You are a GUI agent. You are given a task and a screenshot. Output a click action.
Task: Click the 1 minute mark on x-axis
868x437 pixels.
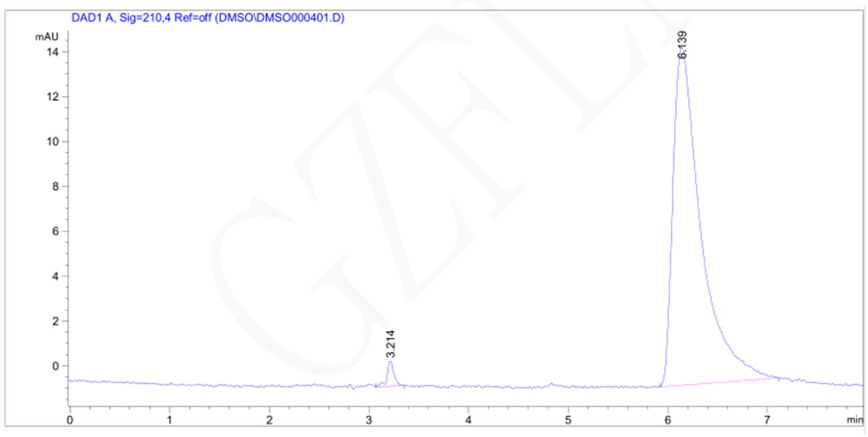(x=169, y=420)
